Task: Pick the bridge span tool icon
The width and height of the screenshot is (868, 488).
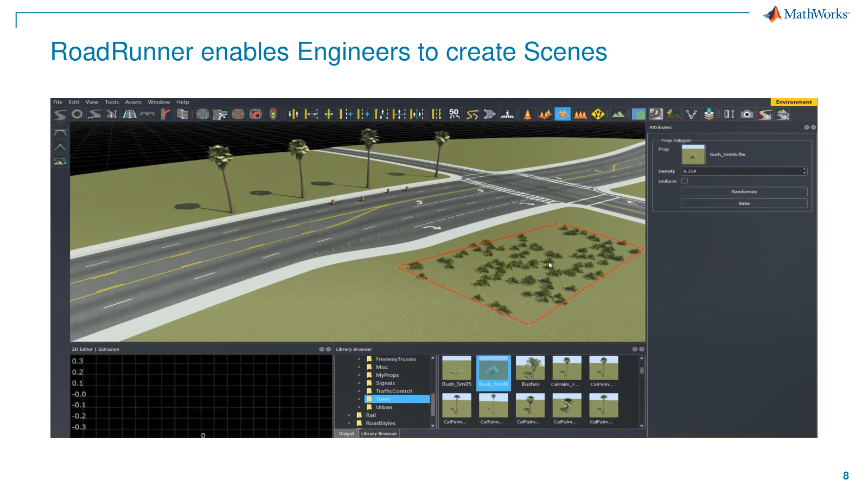Action: tap(147, 114)
